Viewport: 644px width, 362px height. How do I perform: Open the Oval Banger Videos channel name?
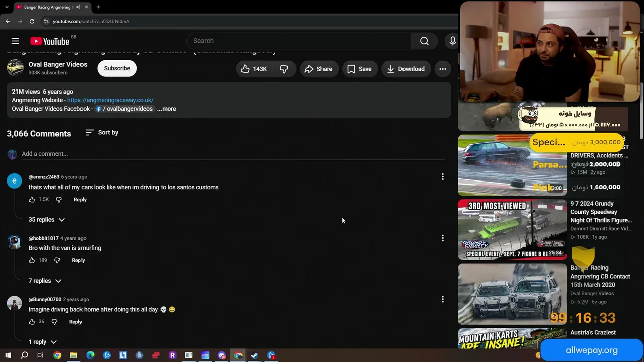[x=58, y=64]
